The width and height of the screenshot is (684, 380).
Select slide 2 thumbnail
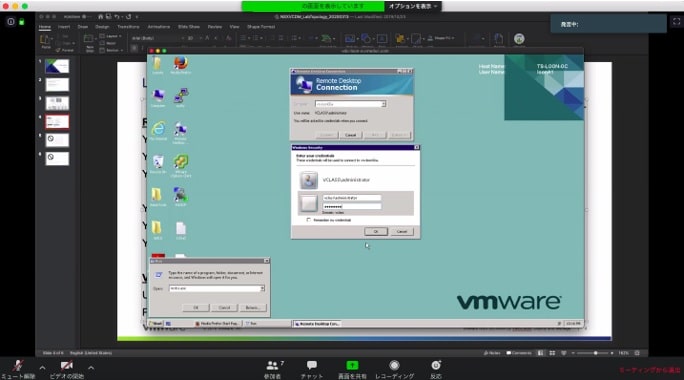click(57, 84)
